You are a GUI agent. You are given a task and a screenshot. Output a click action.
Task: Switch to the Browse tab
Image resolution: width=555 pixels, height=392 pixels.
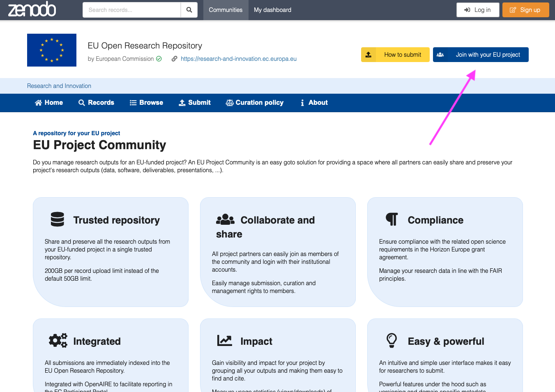(146, 103)
